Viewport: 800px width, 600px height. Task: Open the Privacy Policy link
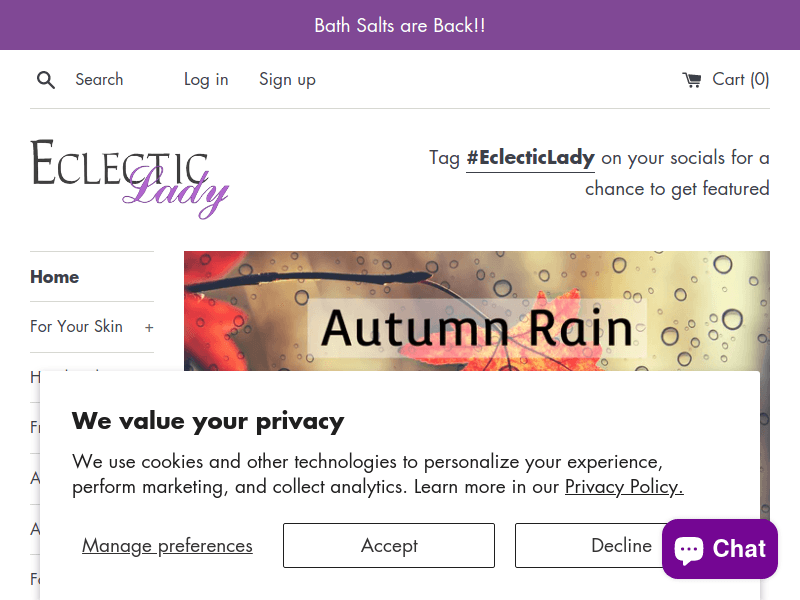pyautogui.click(x=624, y=487)
